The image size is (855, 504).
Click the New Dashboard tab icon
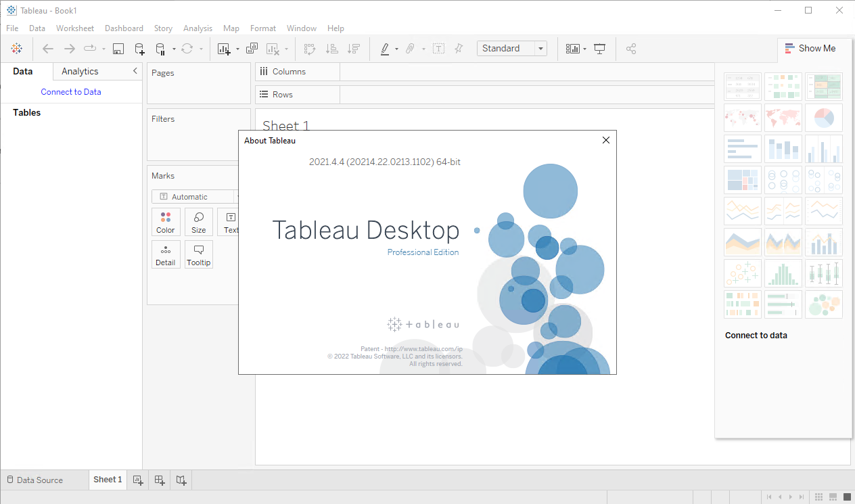coord(160,480)
